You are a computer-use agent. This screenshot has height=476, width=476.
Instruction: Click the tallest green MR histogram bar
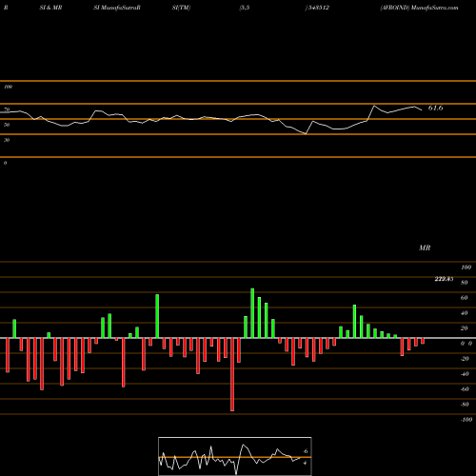pyautogui.click(x=252, y=313)
